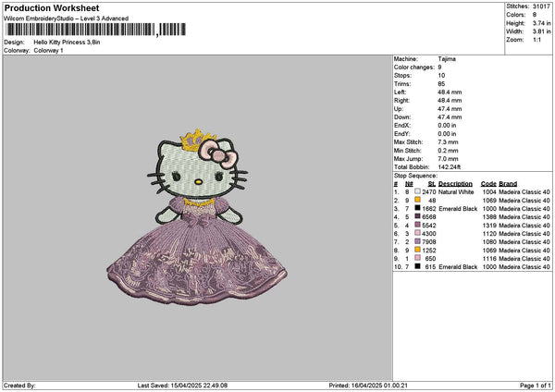
Task: Click "Wilcom EmbroideryStudio – Level 3 Advanced" text
Action: tap(67, 18)
